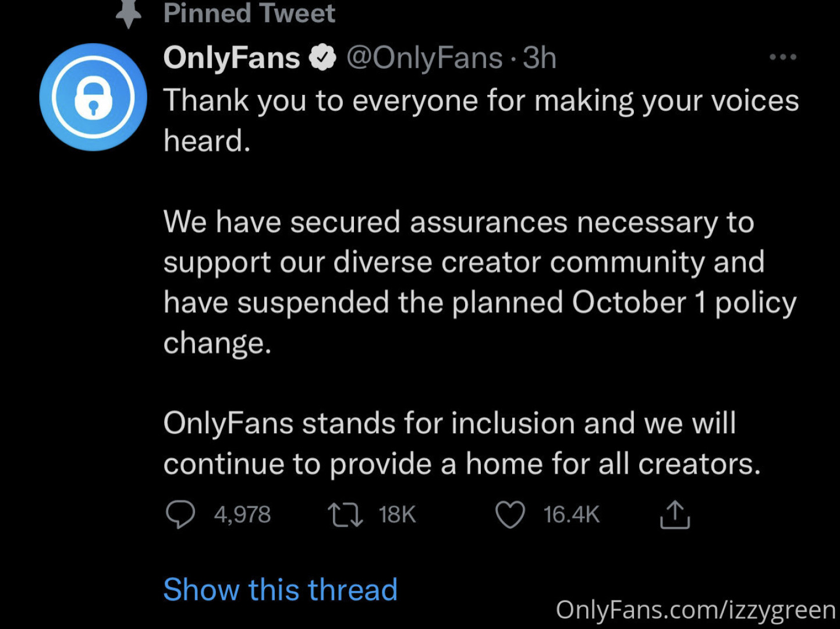Click the bold OnlyFans display name
The width and height of the screenshot is (840, 629).
pos(232,58)
